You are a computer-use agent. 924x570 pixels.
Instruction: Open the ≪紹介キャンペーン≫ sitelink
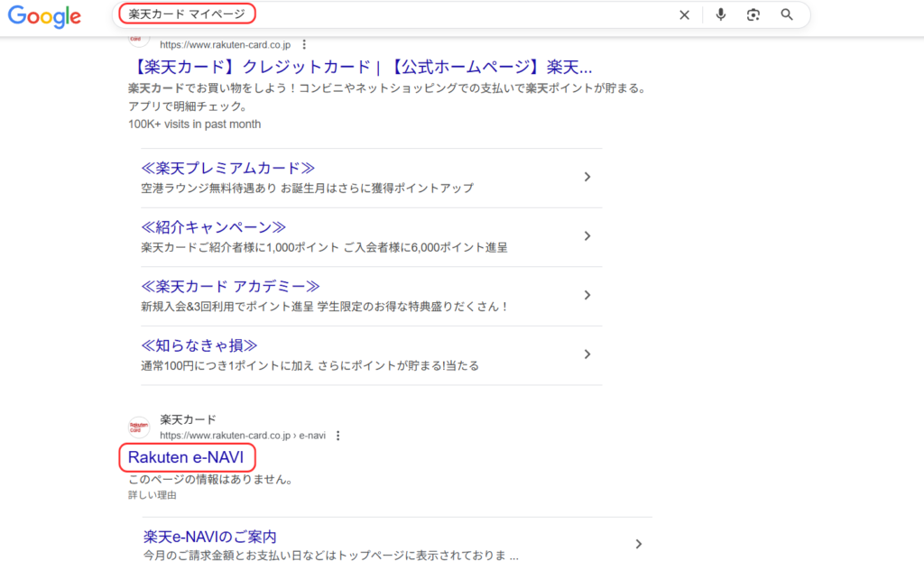(x=214, y=227)
